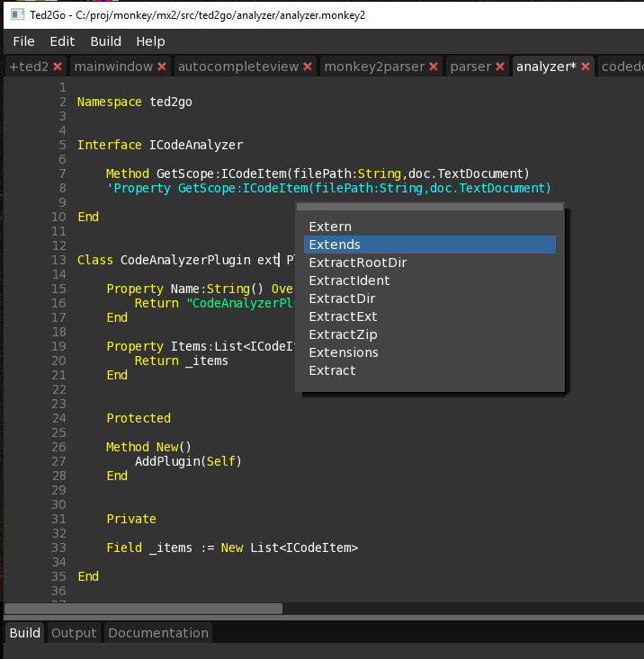Switch to the monkey2parser document tab
Screen dimensions: 644x659
tap(373, 67)
